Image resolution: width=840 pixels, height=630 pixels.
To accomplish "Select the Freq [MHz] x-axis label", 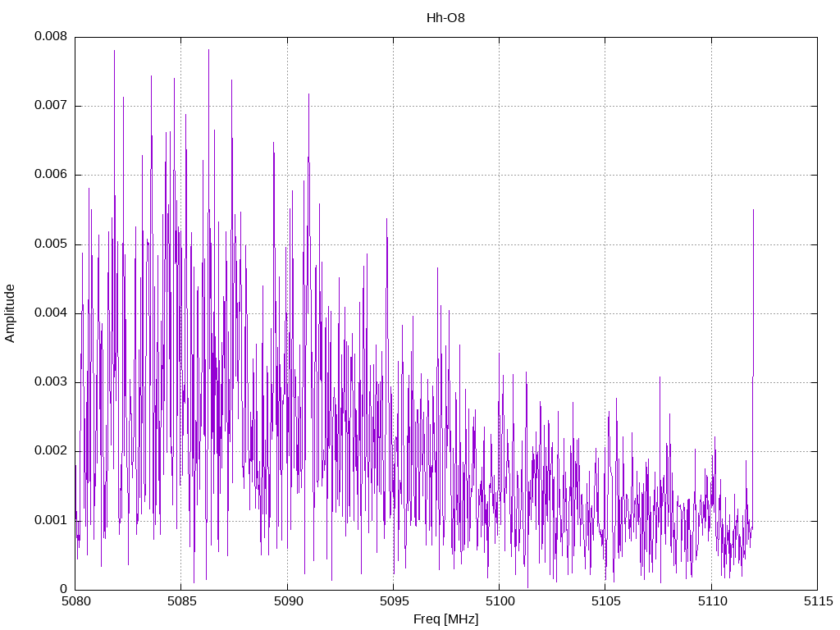I will click(x=445, y=619).
